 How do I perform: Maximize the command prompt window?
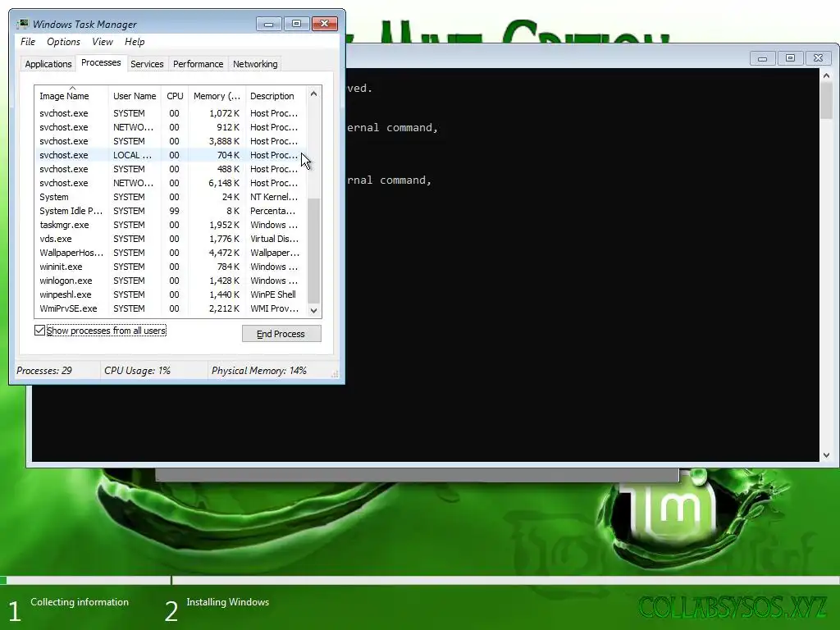[790, 58]
